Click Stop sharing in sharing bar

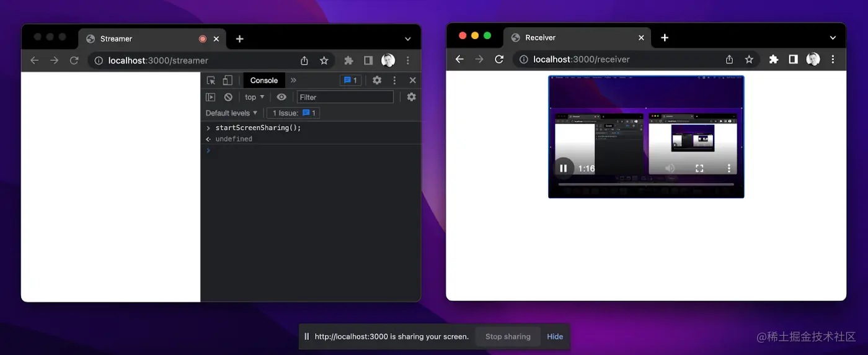click(508, 336)
